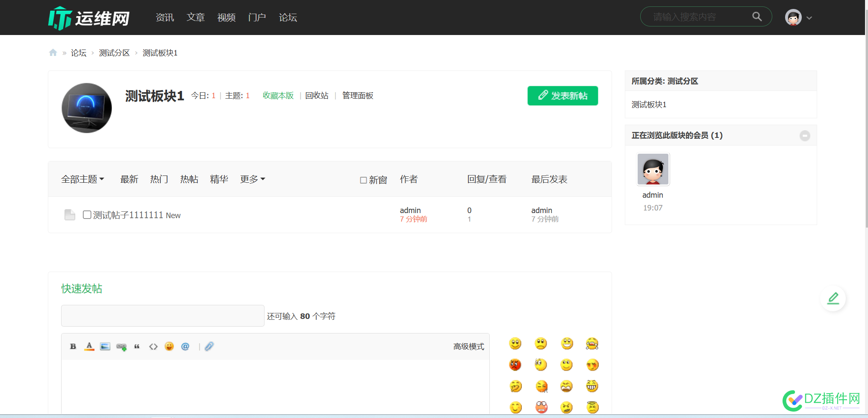Click the insert hyperlink icon
Image resolution: width=868 pixels, height=418 pixels.
coord(121,346)
